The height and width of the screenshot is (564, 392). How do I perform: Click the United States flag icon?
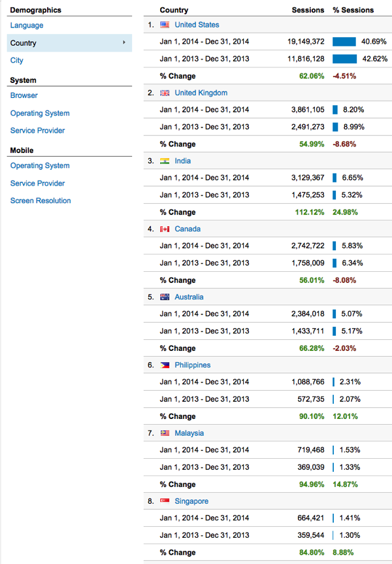pyautogui.click(x=165, y=25)
